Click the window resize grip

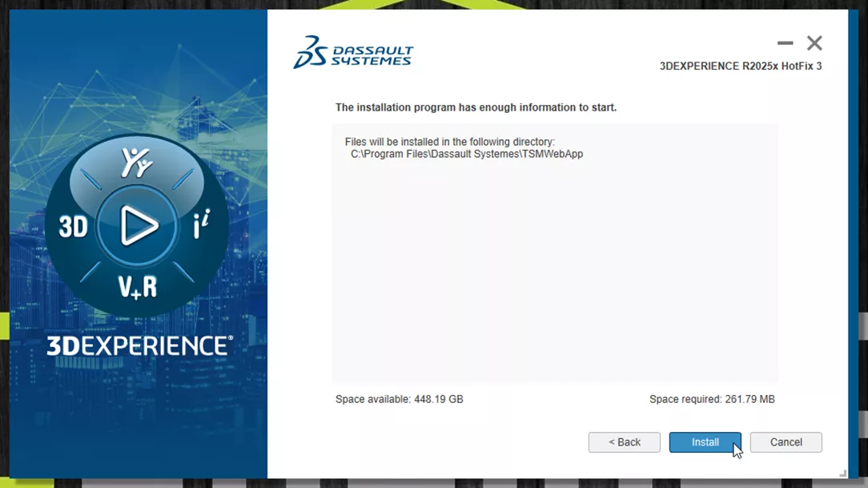(x=842, y=473)
